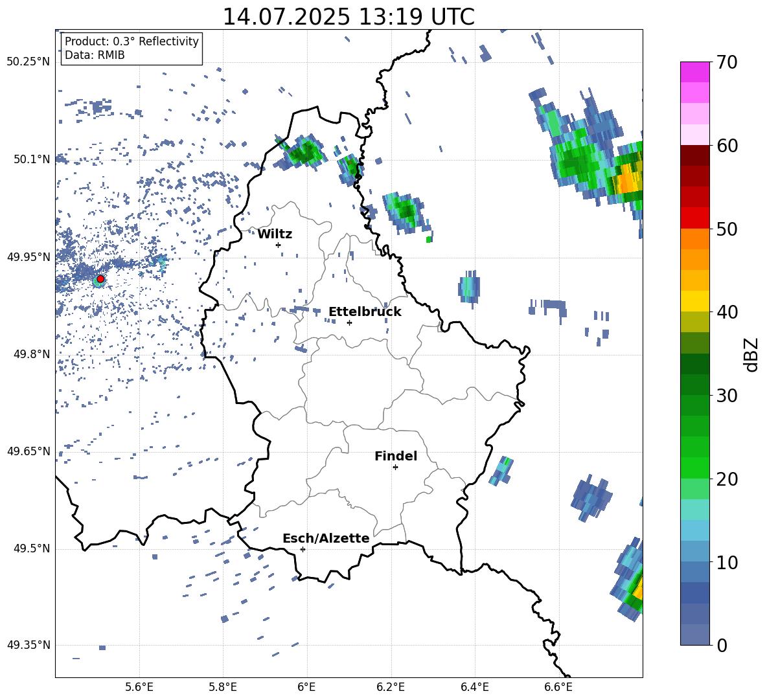The height and width of the screenshot is (700, 767).
Task: Click the colorbar tick label 10
Action: (727, 562)
